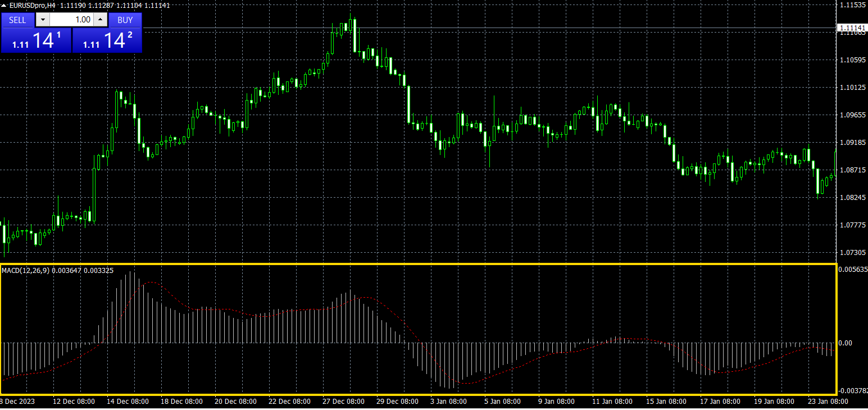
Task: Click the 20 Dec 08:00 time label
Action: (235, 402)
